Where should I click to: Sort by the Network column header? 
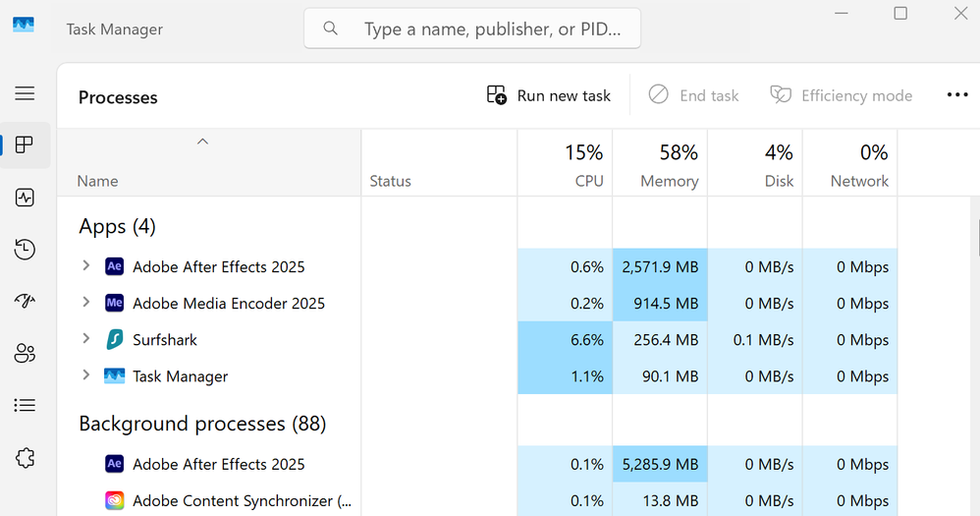point(850,164)
